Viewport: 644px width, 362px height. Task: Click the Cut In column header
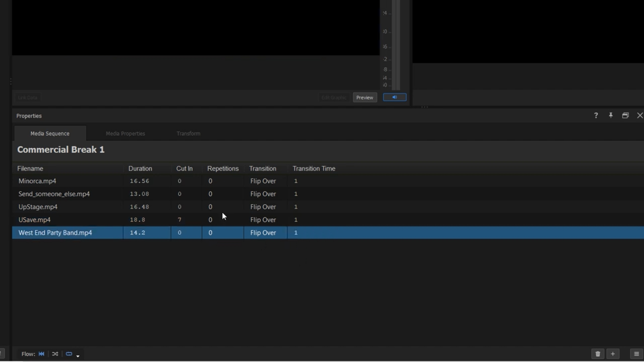[184, 169]
